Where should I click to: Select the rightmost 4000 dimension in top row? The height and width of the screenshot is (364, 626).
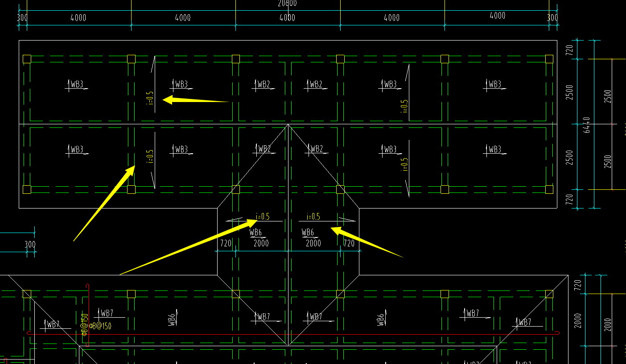pos(498,16)
